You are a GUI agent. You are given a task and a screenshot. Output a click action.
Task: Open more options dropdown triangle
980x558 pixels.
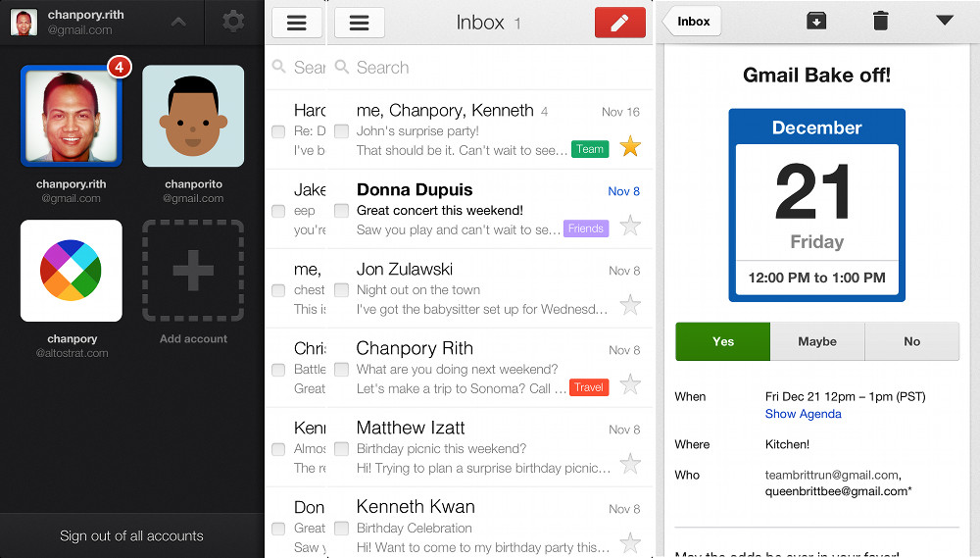click(945, 20)
